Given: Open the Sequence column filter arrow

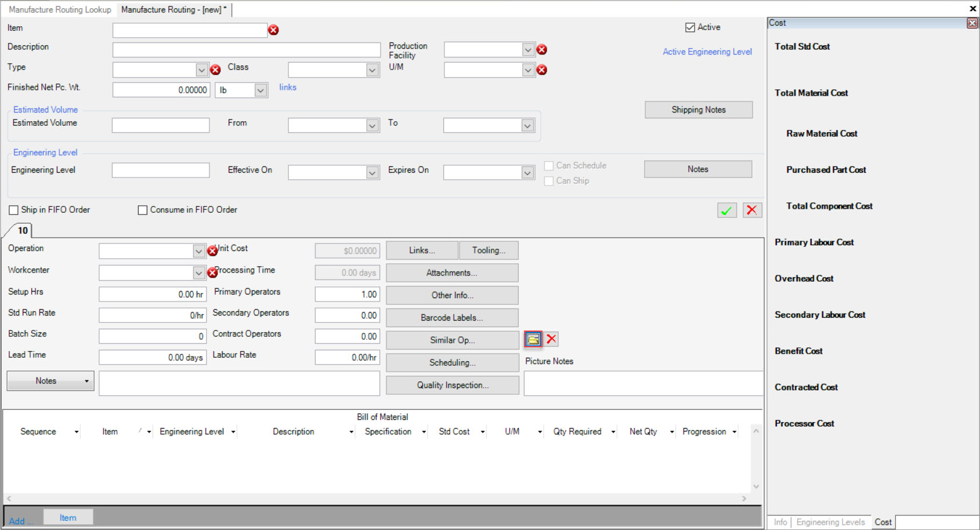Looking at the screenshot, I should [76, 432].
